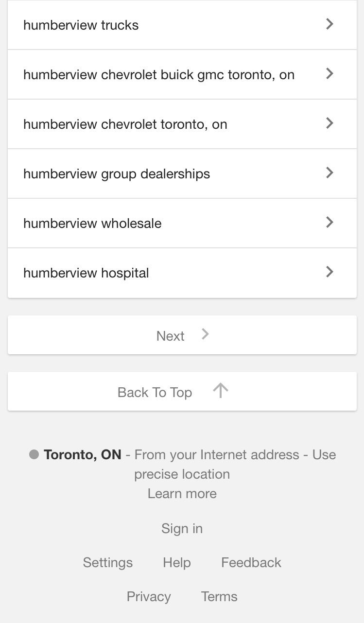364x623 pixels.
Task: Click the gray location dot icon
Action: click(34, 455)
